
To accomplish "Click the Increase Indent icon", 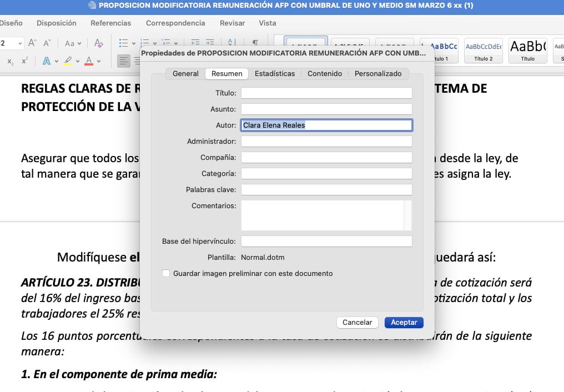I will point(209,42).
